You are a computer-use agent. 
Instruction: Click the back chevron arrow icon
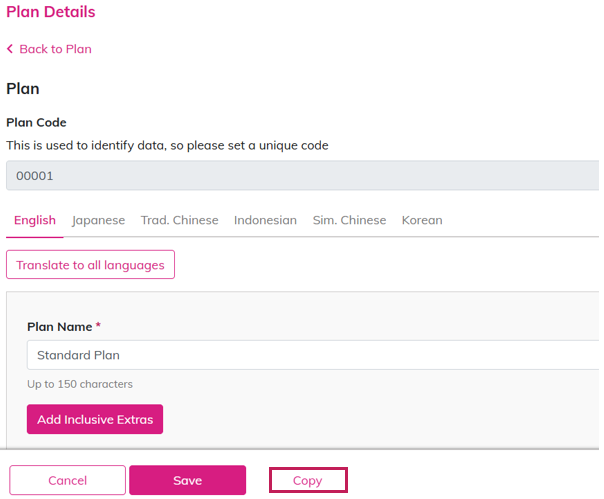[10, 49]
